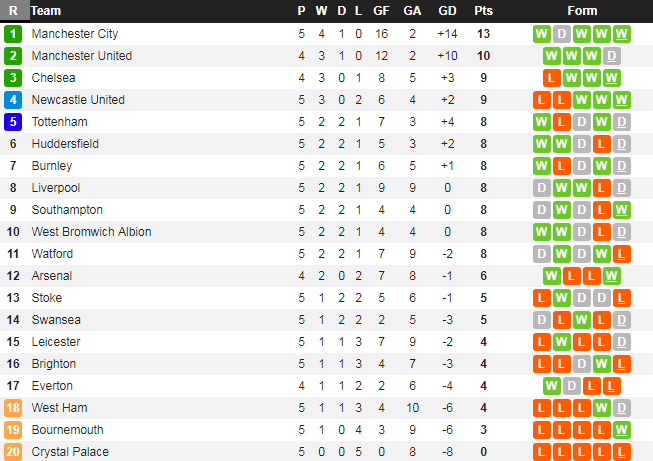Click orange rank 20 badge

point(13,452)
